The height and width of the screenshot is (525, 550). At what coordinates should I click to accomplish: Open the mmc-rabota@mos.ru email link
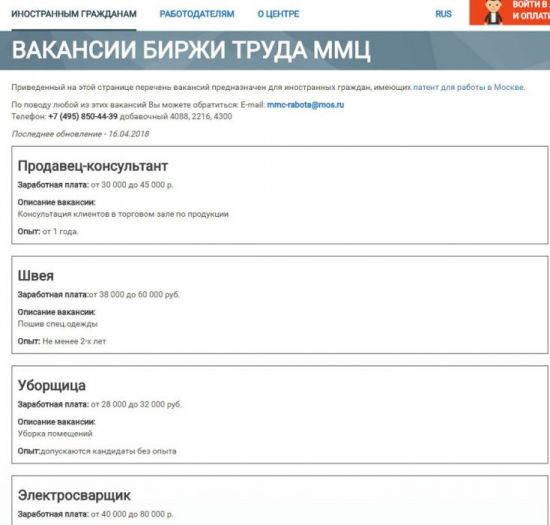(306, 105)
